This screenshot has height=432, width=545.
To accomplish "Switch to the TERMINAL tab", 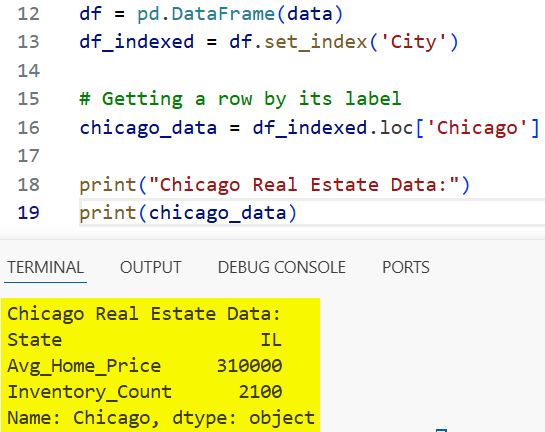I will click(46, 268).
